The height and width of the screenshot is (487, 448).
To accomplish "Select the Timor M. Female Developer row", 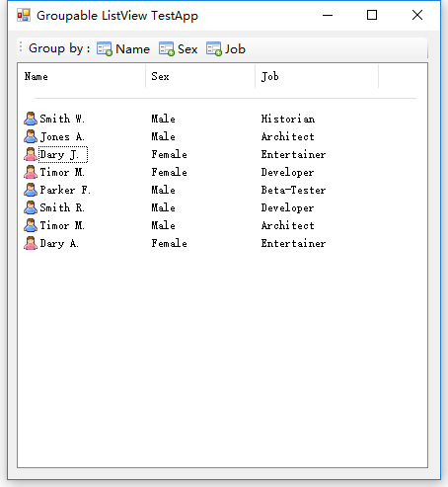I will point(175,172).
